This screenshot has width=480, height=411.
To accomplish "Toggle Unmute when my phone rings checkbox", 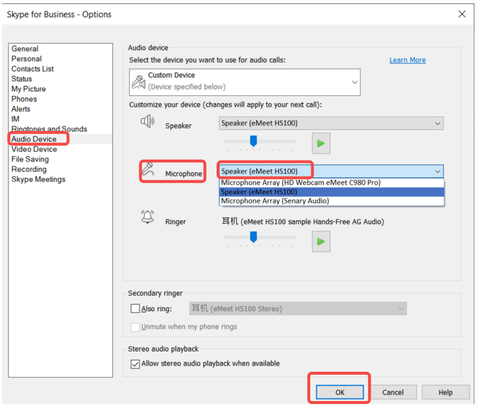I will pos(135,327).
